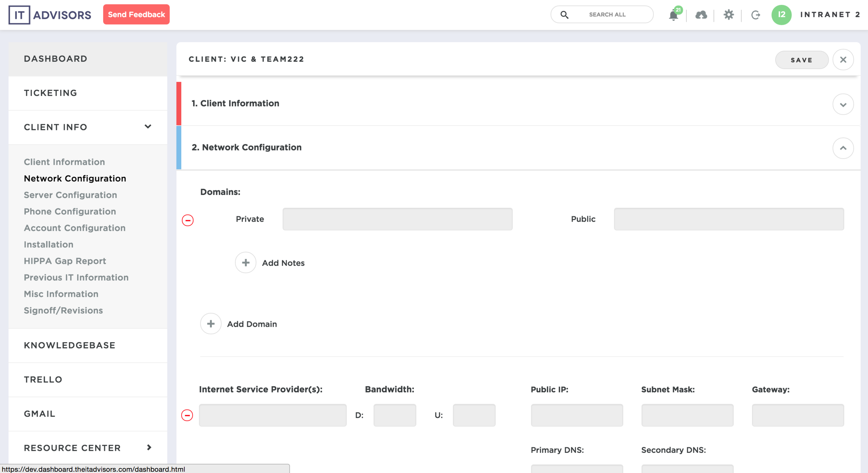Image resolution: width=868 pixels, height=473 pixels.
Task: Click the Public domain input field
Action: coord(729,219)
